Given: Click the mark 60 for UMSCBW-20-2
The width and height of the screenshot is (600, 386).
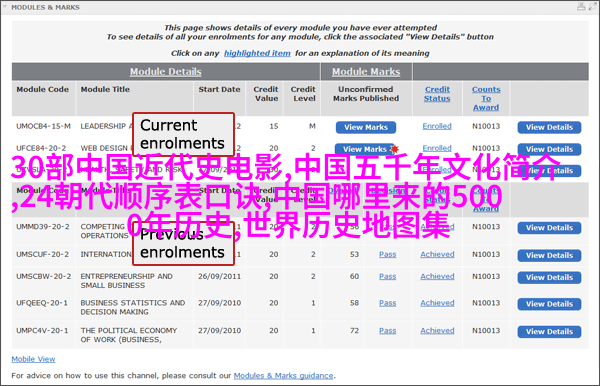Looking at the screenshot, I should [x=354, y=276].
